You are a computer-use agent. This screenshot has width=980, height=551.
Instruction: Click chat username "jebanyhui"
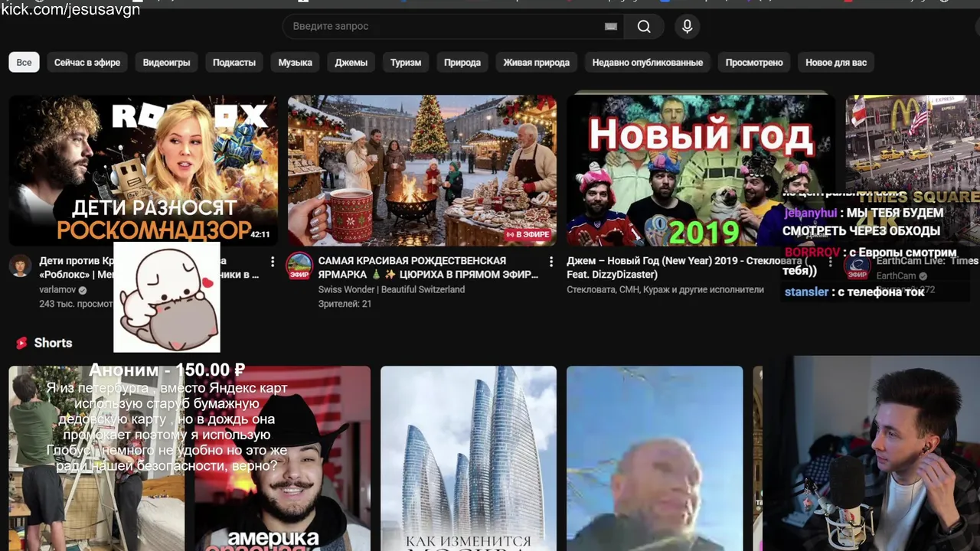[x=811, y=213]
